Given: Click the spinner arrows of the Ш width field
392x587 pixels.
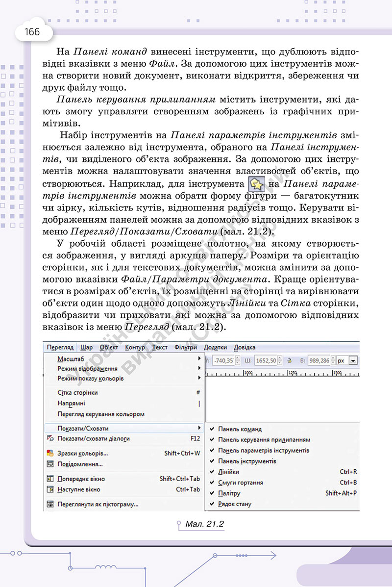Looking at the screenshot, I should tap(280, 360).
